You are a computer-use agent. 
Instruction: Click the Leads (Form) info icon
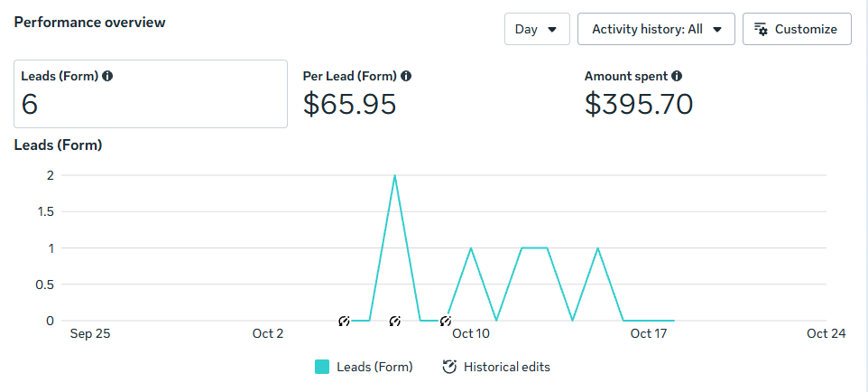tap(107, 76)
